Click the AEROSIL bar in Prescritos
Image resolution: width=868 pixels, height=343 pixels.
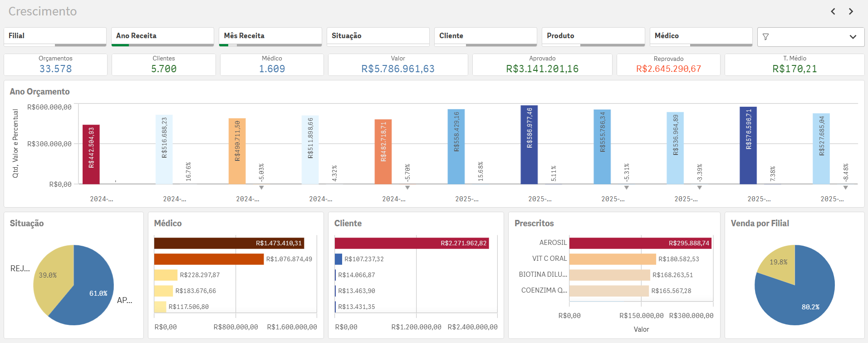coord(640,243)
